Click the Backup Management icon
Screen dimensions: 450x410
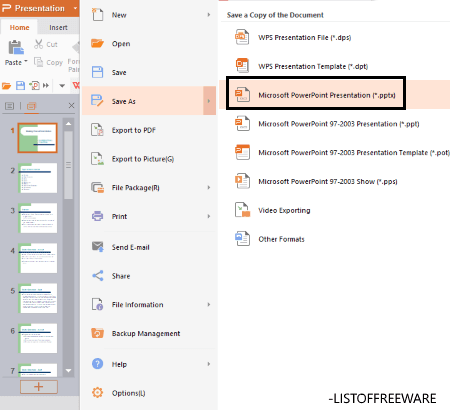click(x=97, y=333)
